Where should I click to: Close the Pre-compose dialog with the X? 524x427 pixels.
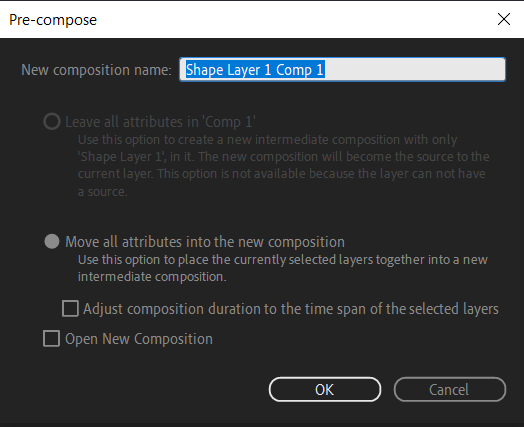click(x=504, y=19)
